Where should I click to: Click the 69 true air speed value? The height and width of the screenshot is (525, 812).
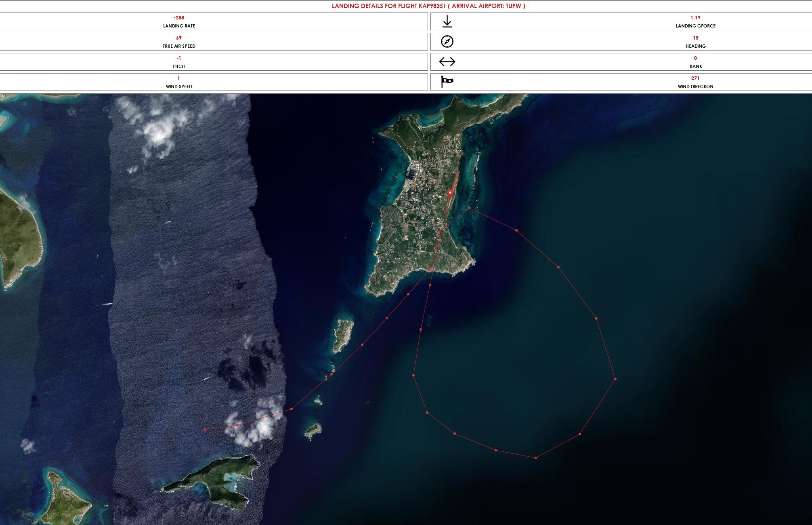[x=179, y=38]
